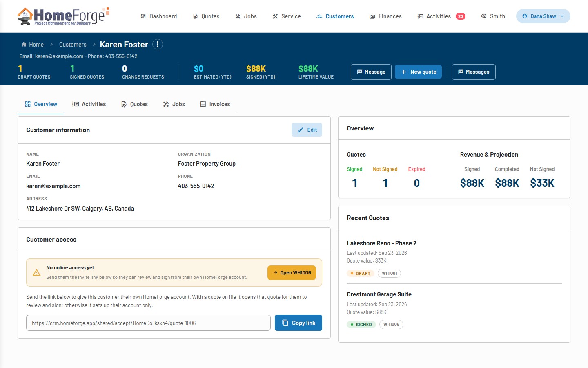
Task: Click the SIGNED status badge
Action: pos(361,325)
